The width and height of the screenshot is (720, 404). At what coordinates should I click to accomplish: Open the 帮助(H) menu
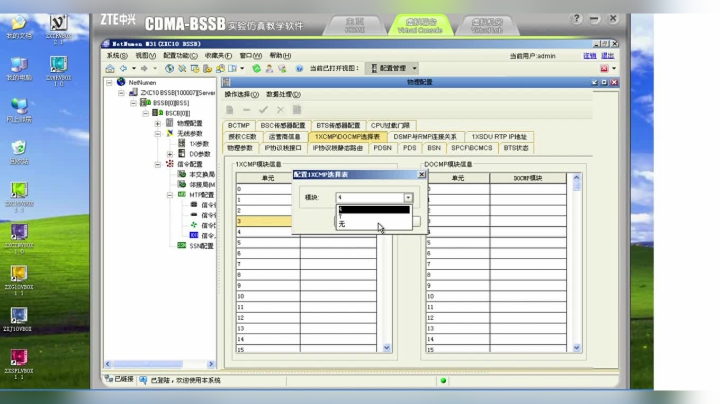pyautogui.click(x=280, y=56)
